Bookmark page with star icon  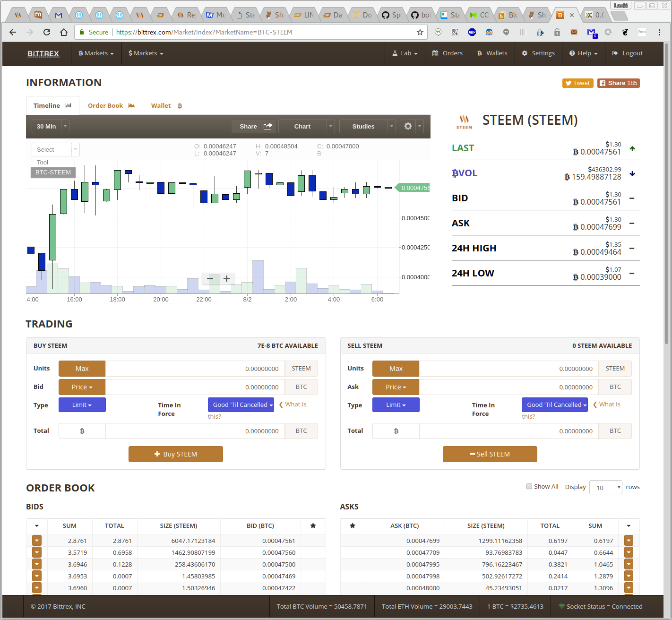[x=420, y=32]
